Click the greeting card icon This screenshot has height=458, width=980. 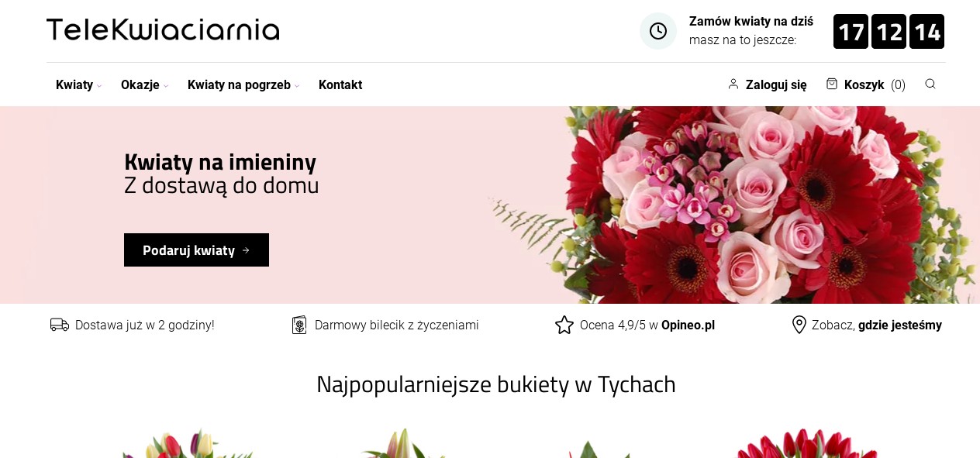click(299, 325)
